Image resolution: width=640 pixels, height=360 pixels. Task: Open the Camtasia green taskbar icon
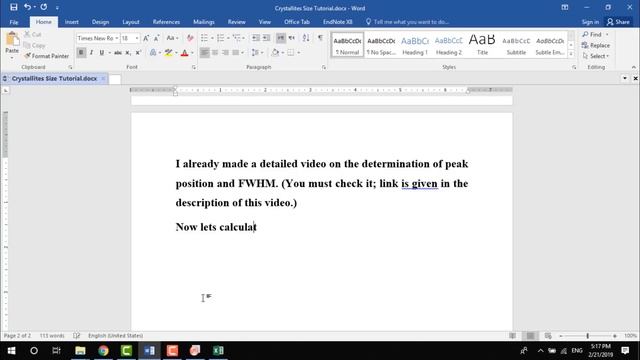(126, 350)
